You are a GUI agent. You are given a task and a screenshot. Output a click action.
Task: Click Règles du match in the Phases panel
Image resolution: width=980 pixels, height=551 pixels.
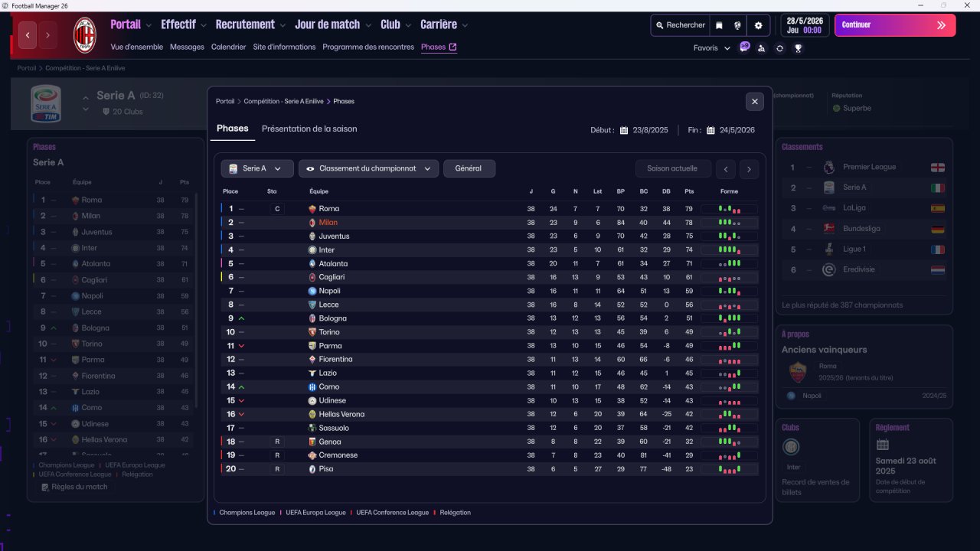74,487
